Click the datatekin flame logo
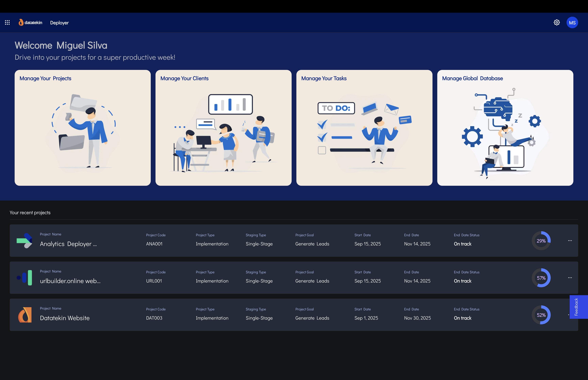The height and width of the screenshot is (380, 588). pos(21,22)
